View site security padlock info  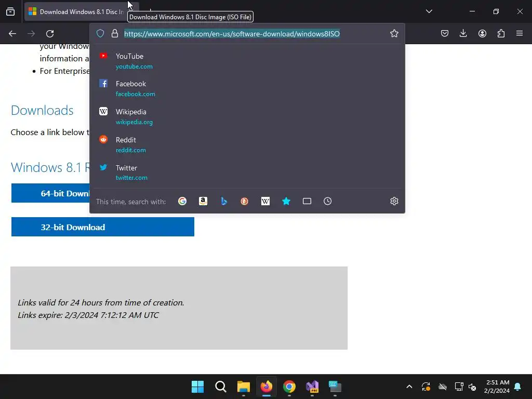(x=115, y=33)
